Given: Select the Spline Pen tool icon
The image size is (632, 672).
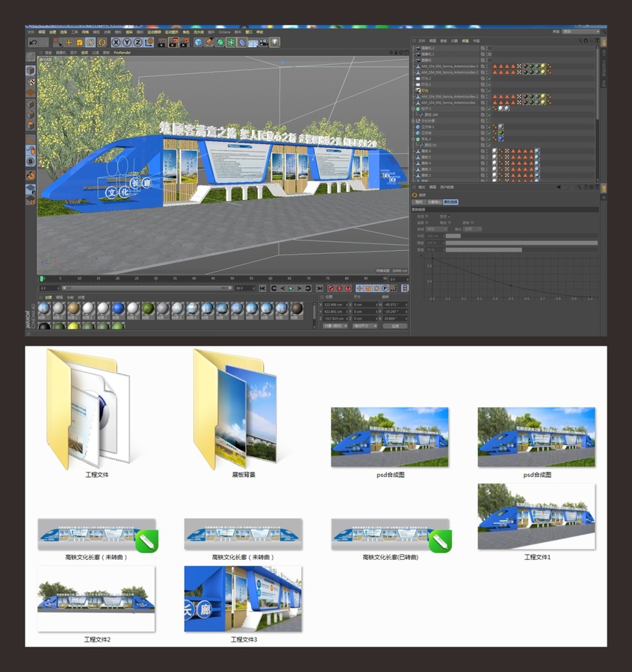Looking at the screenshot, I should [x=209, y=42].
